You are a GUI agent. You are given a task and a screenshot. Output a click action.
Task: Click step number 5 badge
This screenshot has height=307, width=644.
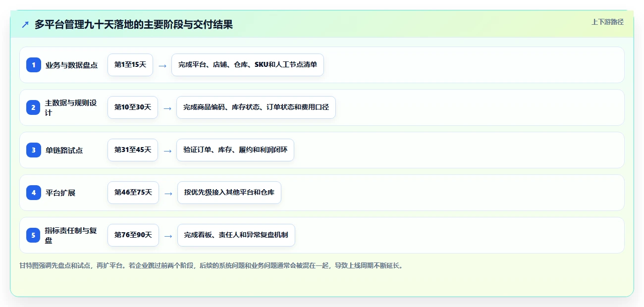click(34, 235)
